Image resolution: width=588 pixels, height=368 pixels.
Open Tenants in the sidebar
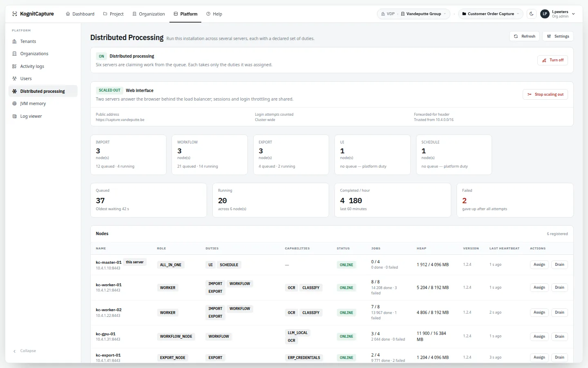point(43,41)
